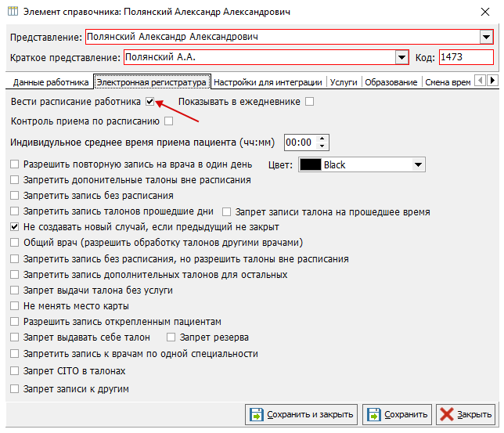Click the save icon on Сохранить и закрыть

256,414
